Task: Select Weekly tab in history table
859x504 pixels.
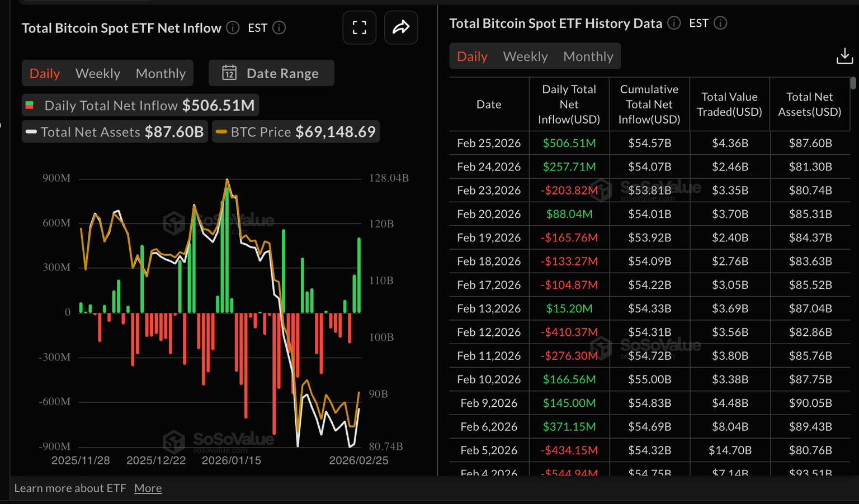Action: 525,56
